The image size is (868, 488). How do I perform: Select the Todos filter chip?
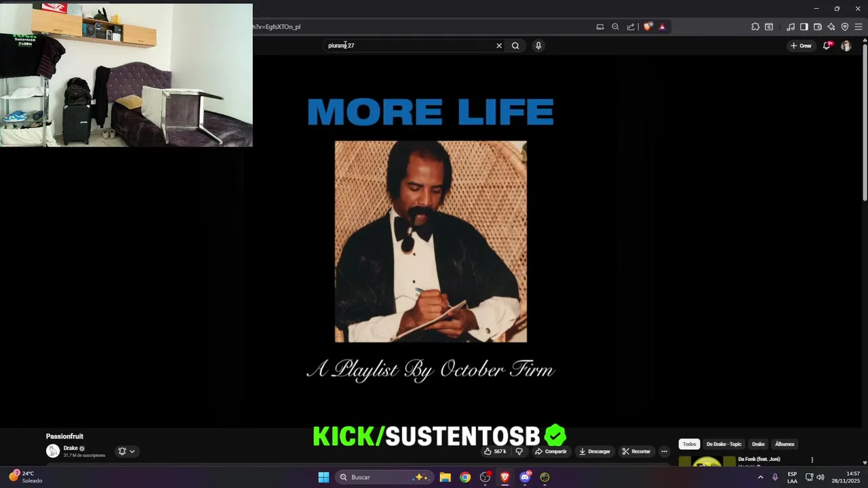click(x=689, y=444)
